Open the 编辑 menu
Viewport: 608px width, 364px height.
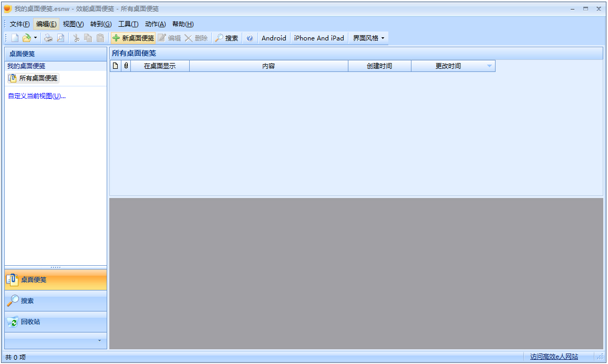coord(45,24)
